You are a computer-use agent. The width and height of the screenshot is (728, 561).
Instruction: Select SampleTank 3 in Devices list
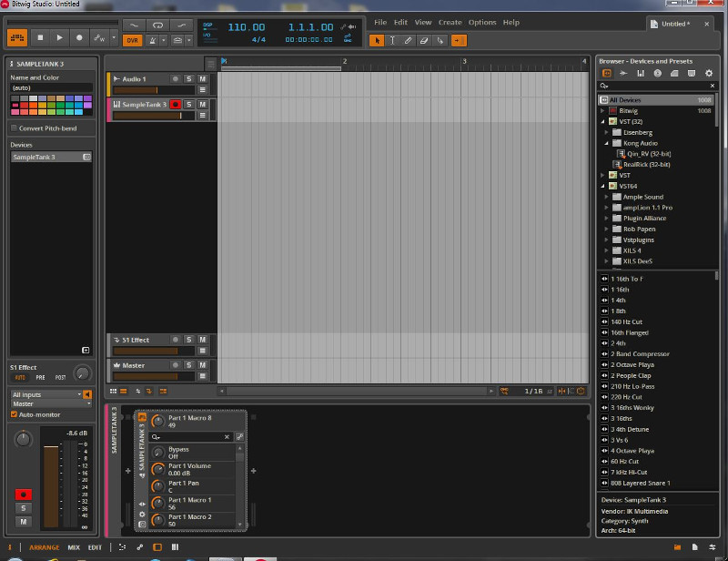pyautogui.click(x=51, y=158)
